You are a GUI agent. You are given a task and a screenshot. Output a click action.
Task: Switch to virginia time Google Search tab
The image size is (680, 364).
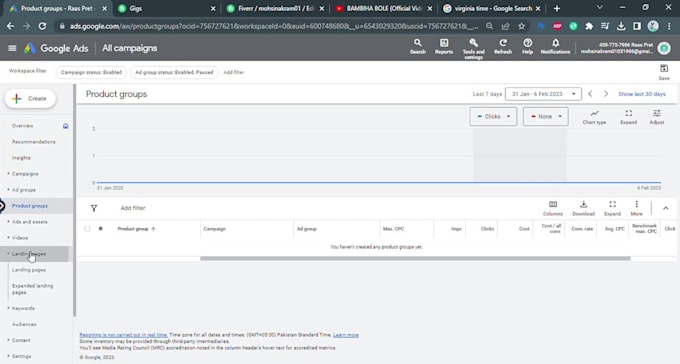(x=492, y=8)
